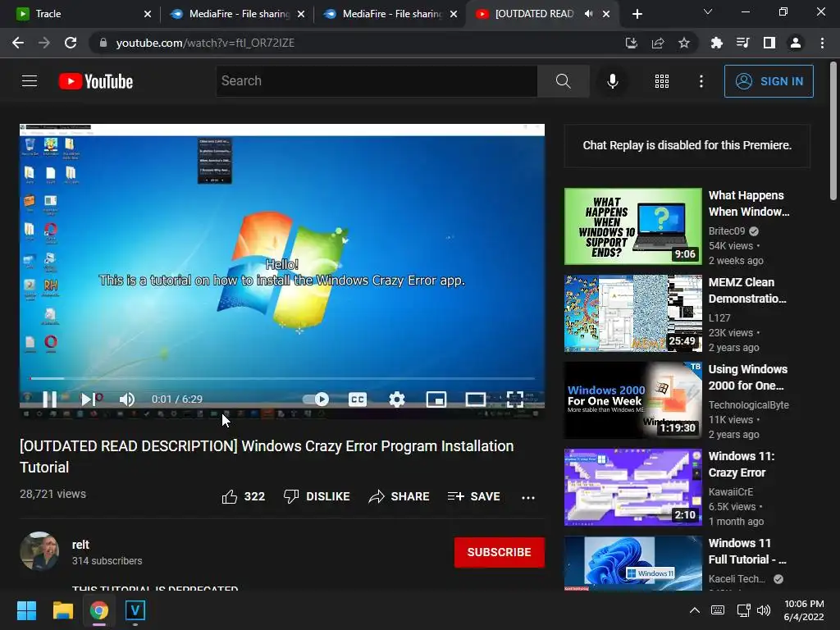This screenshot has width=840, height=630.
Task: Click the Britec09 channel name
Action: point(727,231)
